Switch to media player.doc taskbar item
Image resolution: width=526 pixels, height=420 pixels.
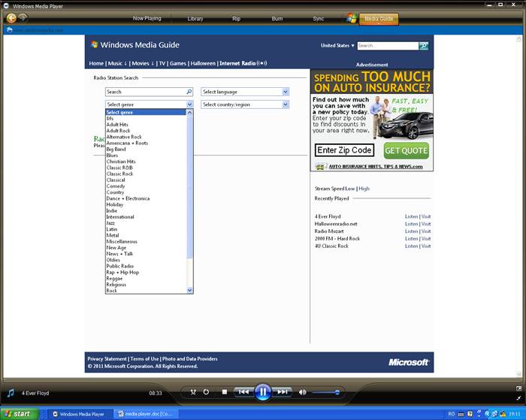[146, 414]
